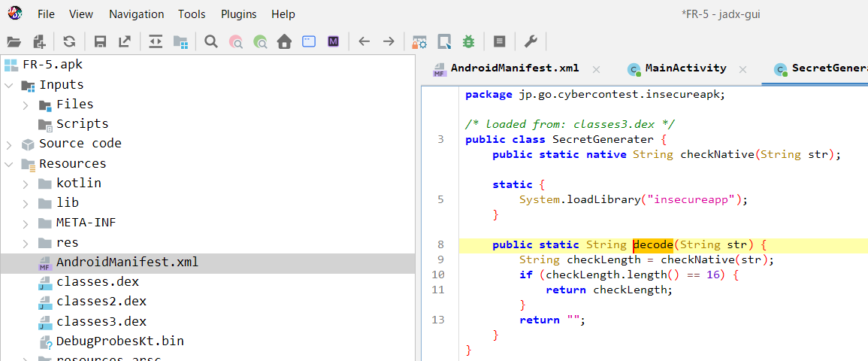This screenshot has width=868, height=361.
Task: Click the "insecureapp" string literal
Action: click(691, 200)
